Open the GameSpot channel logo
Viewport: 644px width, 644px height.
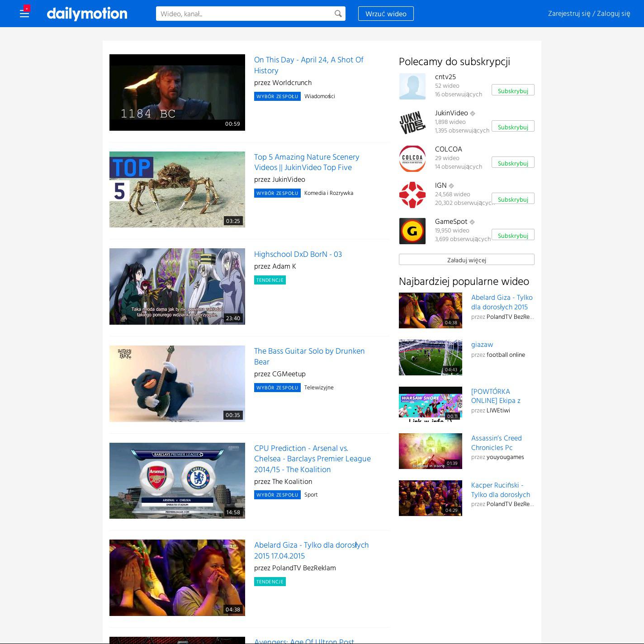pos(412,231)
